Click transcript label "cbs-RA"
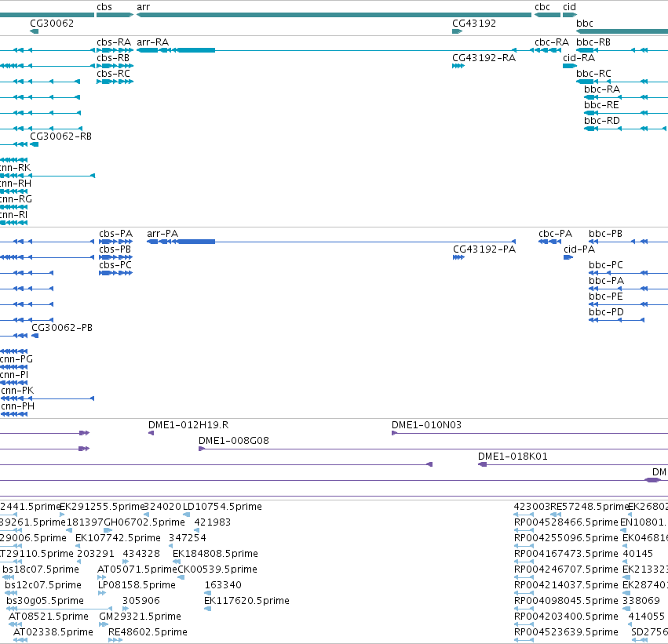 tap(114, 42)
